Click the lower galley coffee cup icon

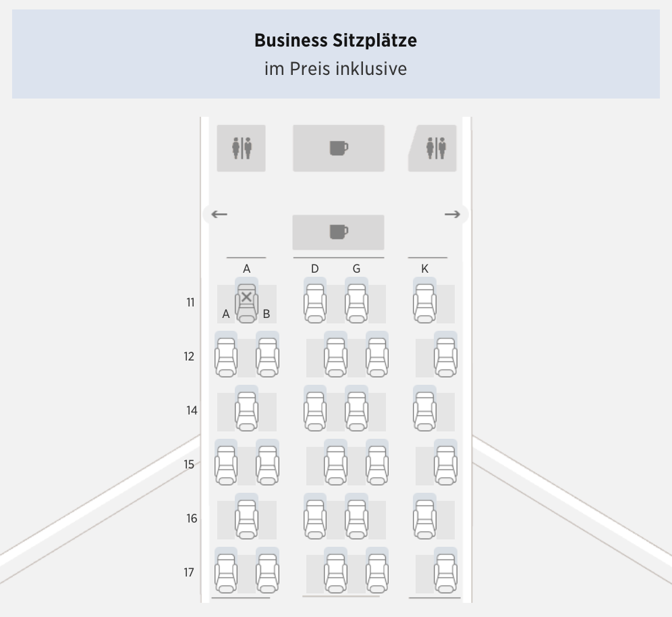click(x=339, y=232)
